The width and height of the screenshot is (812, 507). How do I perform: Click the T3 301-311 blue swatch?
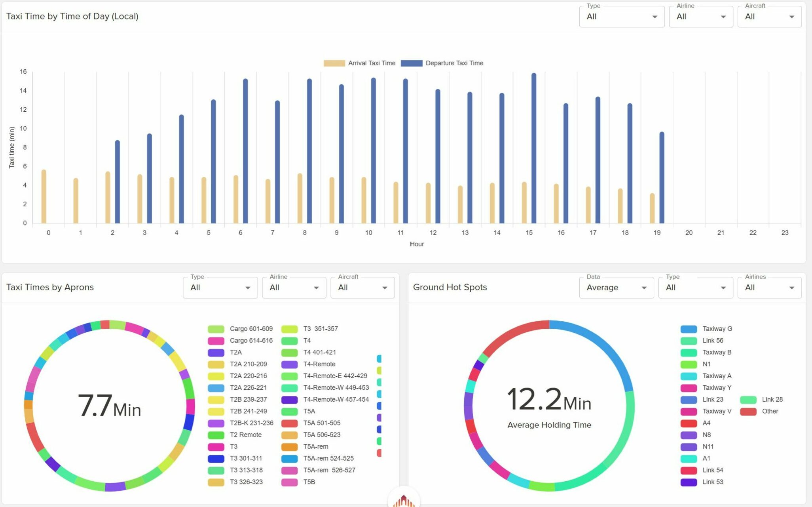click(216, 459)
